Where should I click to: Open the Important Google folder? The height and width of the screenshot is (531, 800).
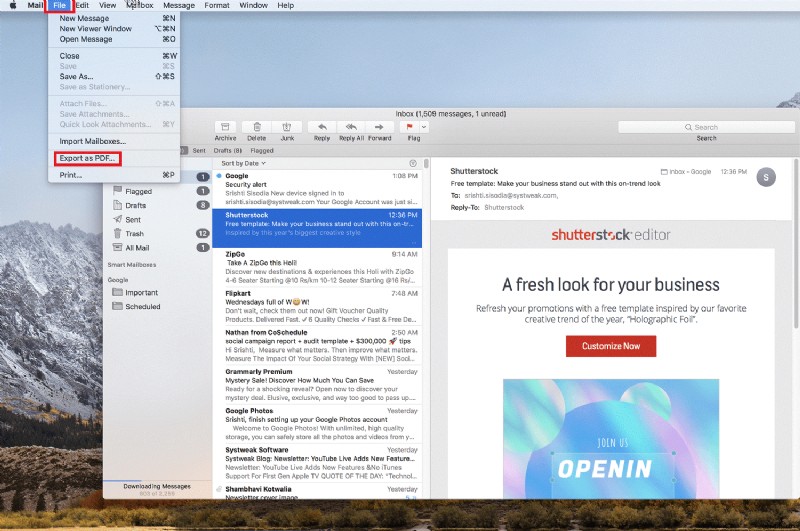pos(158,292)
